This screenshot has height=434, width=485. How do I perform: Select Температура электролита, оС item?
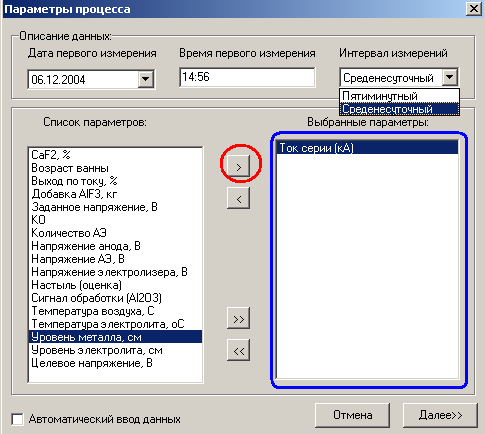tap(115, 324)
